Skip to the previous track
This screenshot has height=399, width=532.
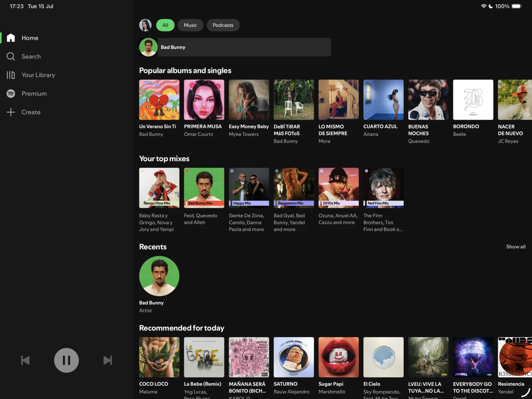[x=25, y=360]
